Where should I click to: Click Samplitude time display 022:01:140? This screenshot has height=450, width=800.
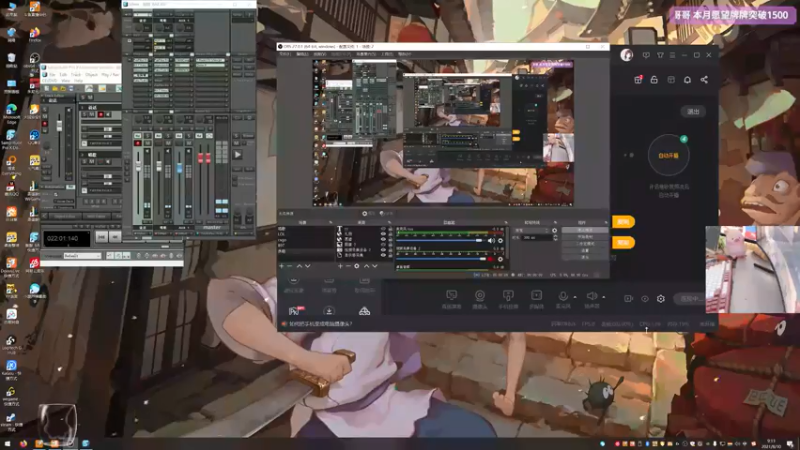tap(67, 238)
